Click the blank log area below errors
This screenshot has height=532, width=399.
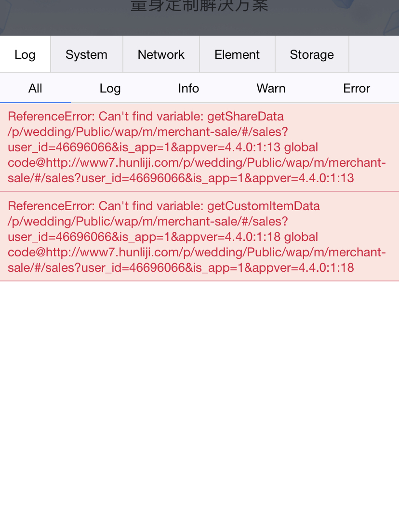199,406
